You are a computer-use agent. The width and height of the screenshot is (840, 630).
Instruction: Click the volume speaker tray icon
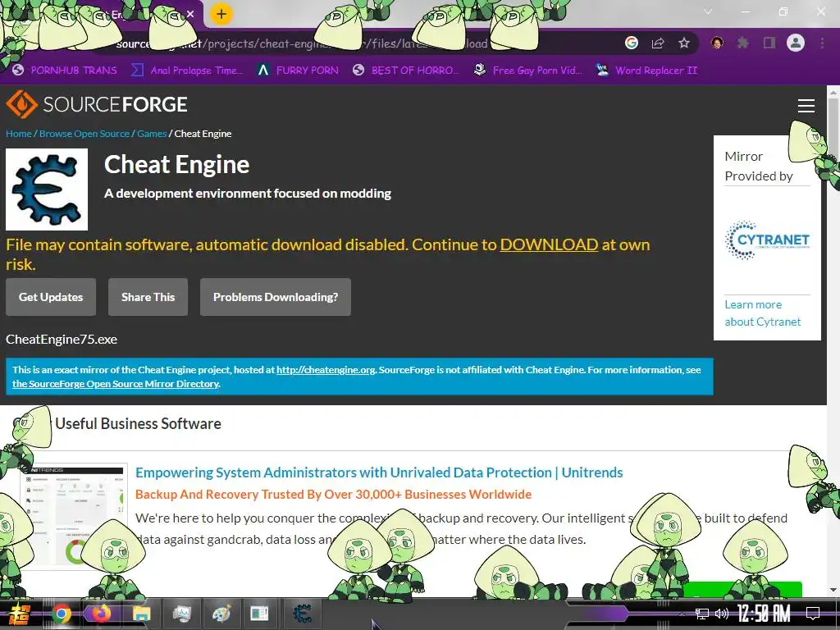(x=722, y=614)
